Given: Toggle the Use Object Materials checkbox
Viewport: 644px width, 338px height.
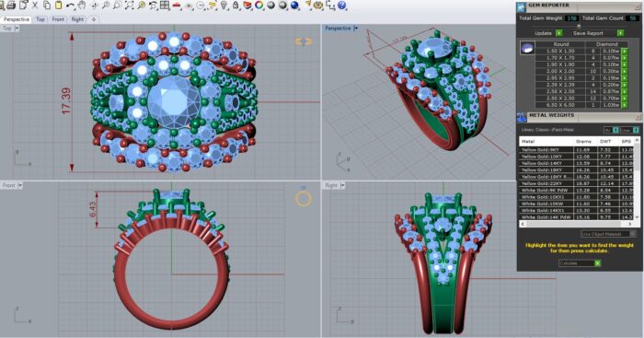Looking at the screenshot, I should tap(633, 234).
